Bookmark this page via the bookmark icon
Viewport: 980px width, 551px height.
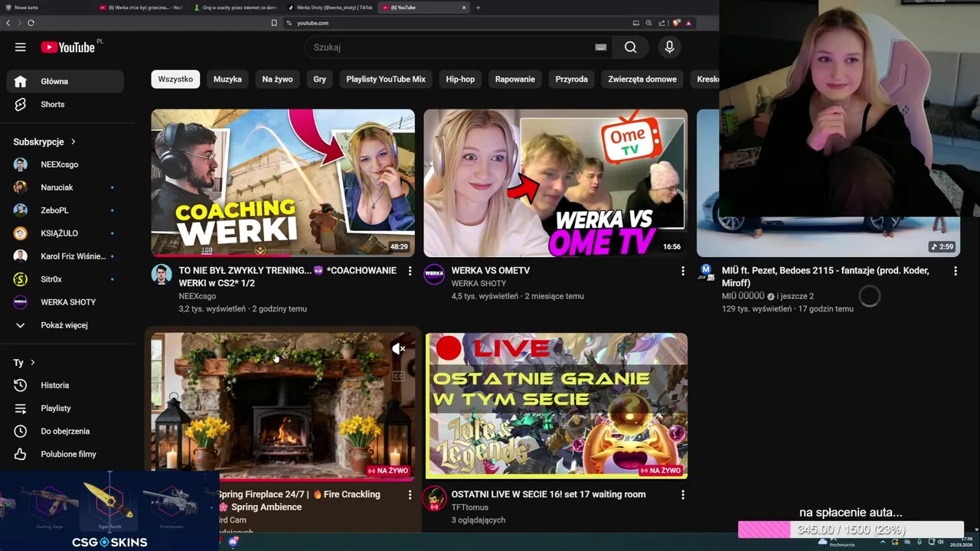point(274,23)
